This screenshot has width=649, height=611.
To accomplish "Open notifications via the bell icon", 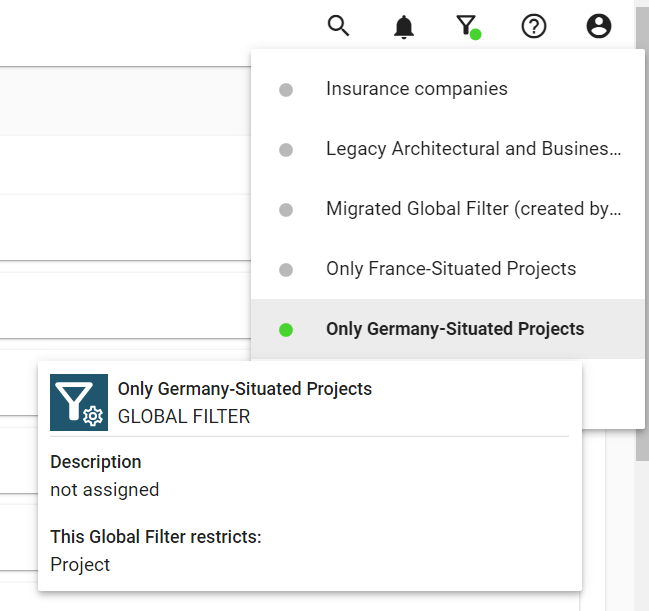I will pyautogui.click(x=404, y=27).
